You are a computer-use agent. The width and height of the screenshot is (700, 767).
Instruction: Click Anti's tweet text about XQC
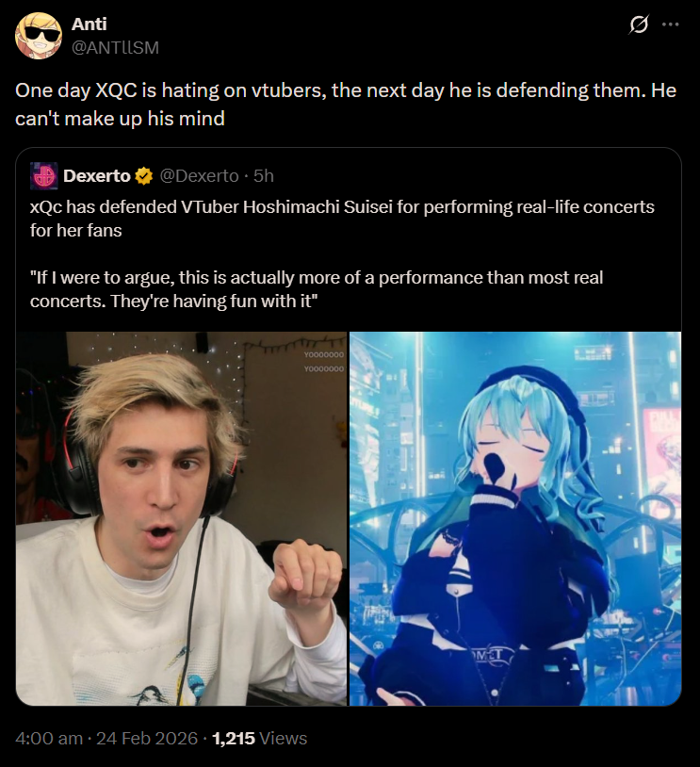point(346,105)
